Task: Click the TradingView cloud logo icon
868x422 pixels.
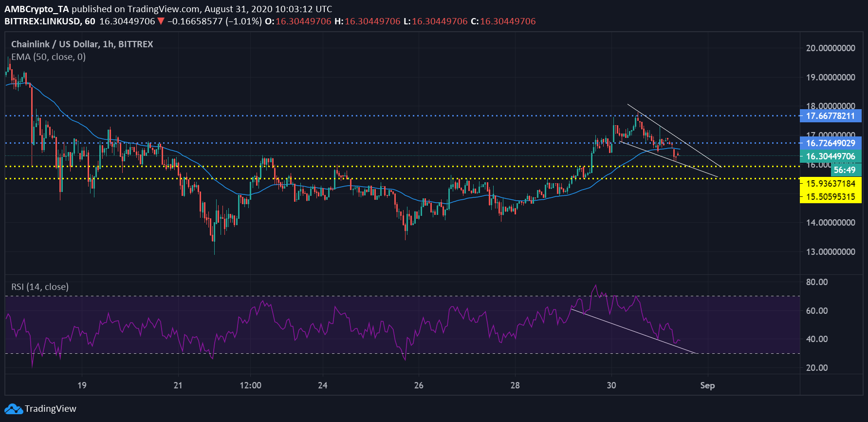Action: (13, 409)
